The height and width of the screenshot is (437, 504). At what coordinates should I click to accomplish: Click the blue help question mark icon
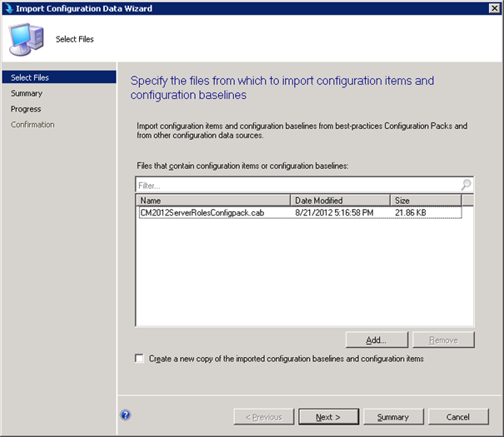pos(125,415)
